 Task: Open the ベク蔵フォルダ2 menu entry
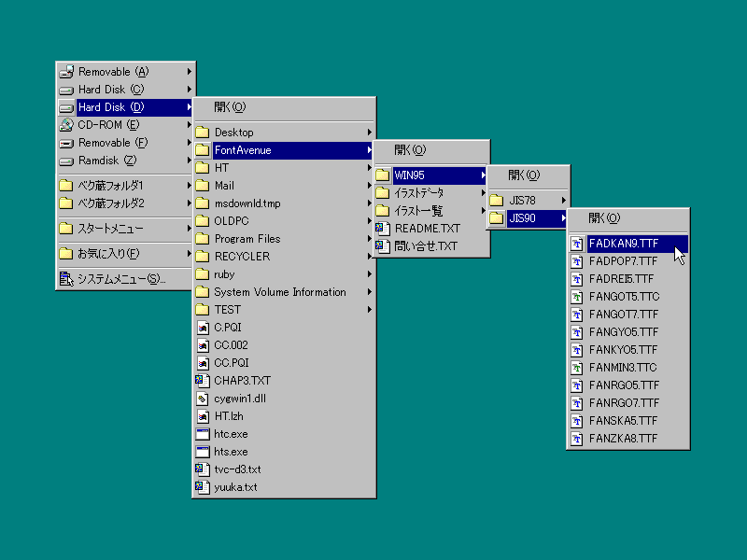click(125, 203)
